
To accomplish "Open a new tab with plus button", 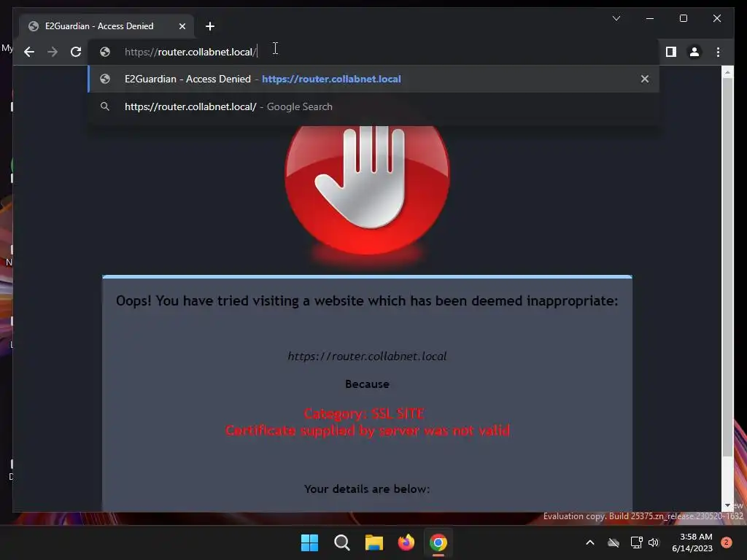I will [x=209, y=26].
